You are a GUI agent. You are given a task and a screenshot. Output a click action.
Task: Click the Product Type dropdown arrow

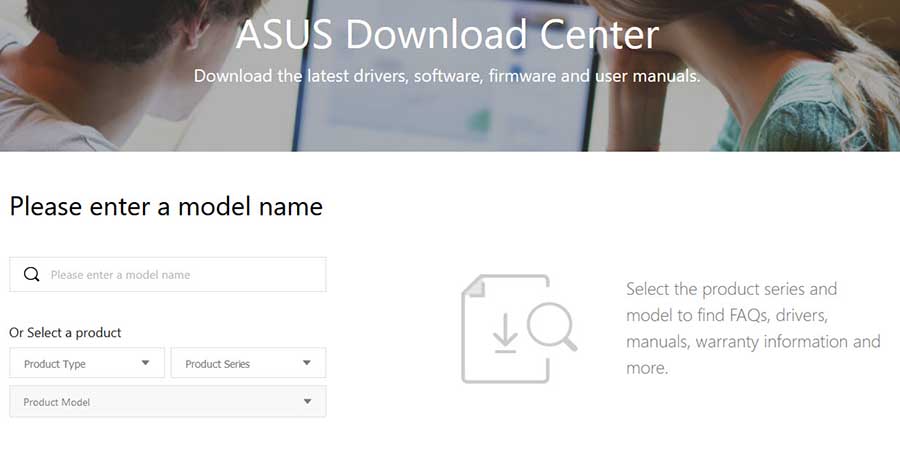coord(145,363)
